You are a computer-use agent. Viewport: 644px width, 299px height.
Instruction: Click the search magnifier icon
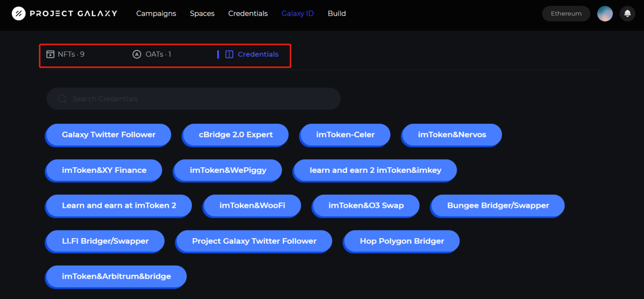point(62,99)
